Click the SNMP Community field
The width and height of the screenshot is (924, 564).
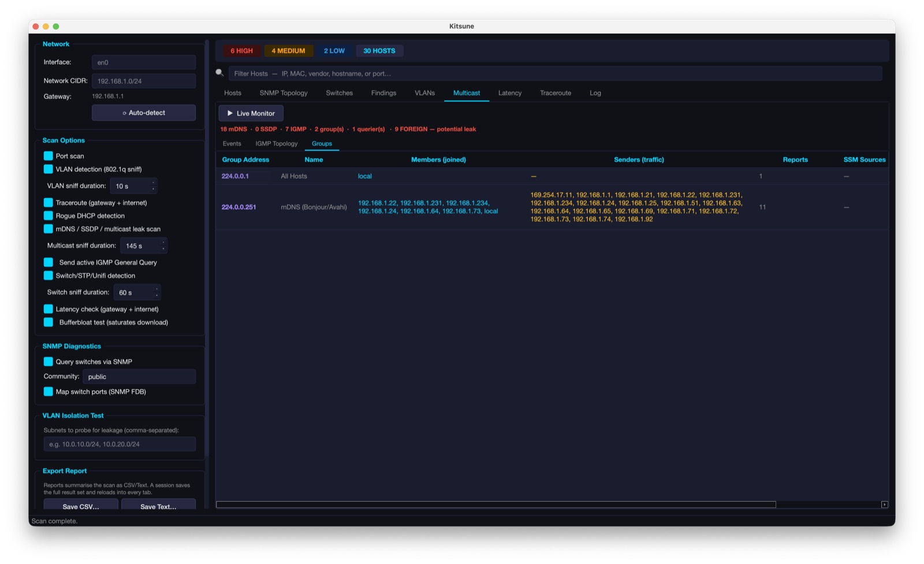(x=139, y=377)
